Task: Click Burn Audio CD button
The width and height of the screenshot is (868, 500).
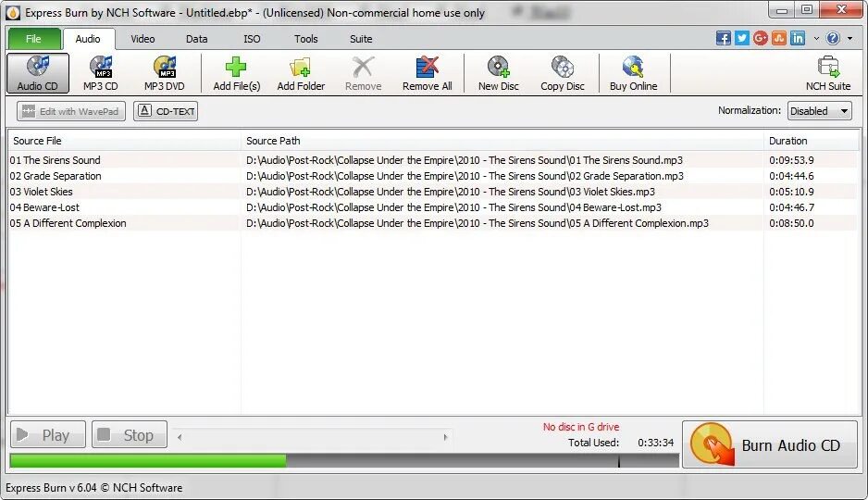Action: (x=770, y=444)
